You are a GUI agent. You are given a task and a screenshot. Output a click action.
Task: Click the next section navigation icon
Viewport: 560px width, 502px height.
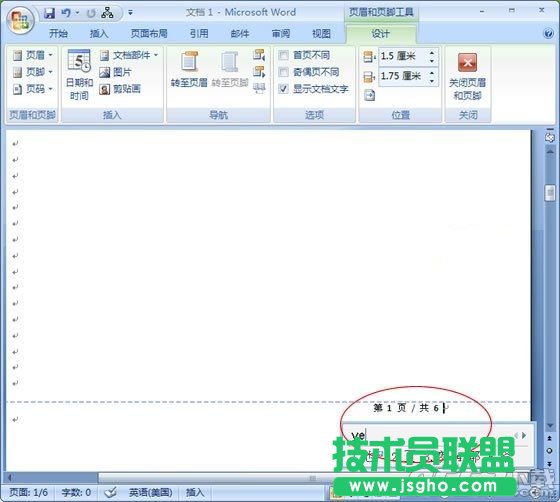pos(259,71)
